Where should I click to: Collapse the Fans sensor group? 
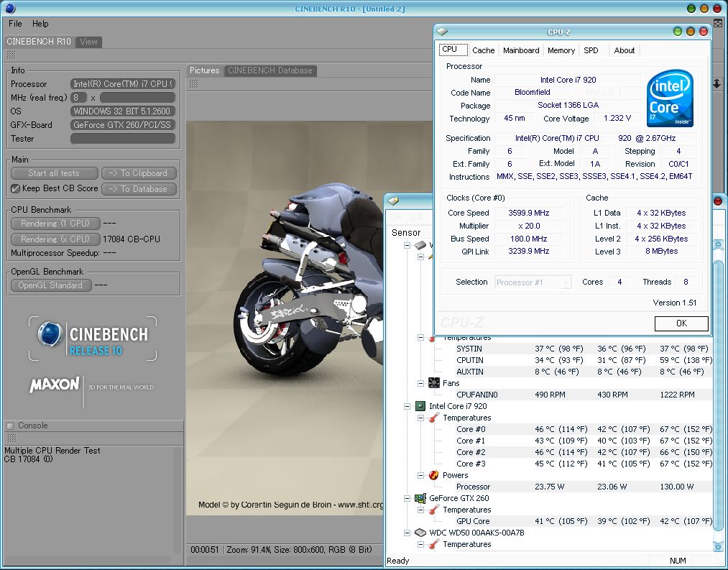pyautogui.click(x=421, y=383)
